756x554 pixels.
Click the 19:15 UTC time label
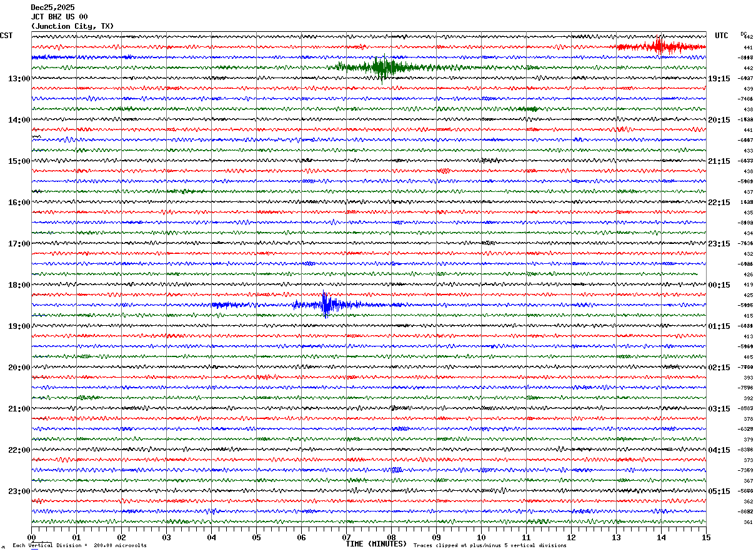pyautogui.click(x=719, y=79)
